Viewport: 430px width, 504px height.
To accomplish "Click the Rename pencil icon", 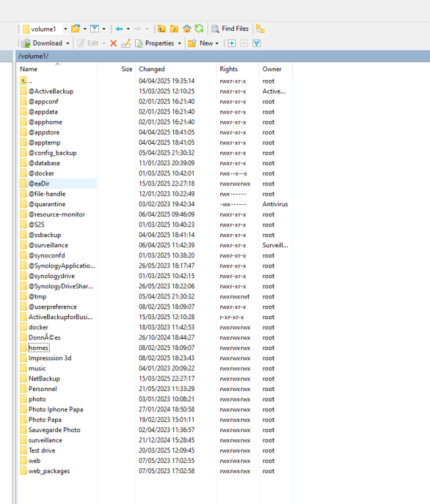I will click(126, 43).
